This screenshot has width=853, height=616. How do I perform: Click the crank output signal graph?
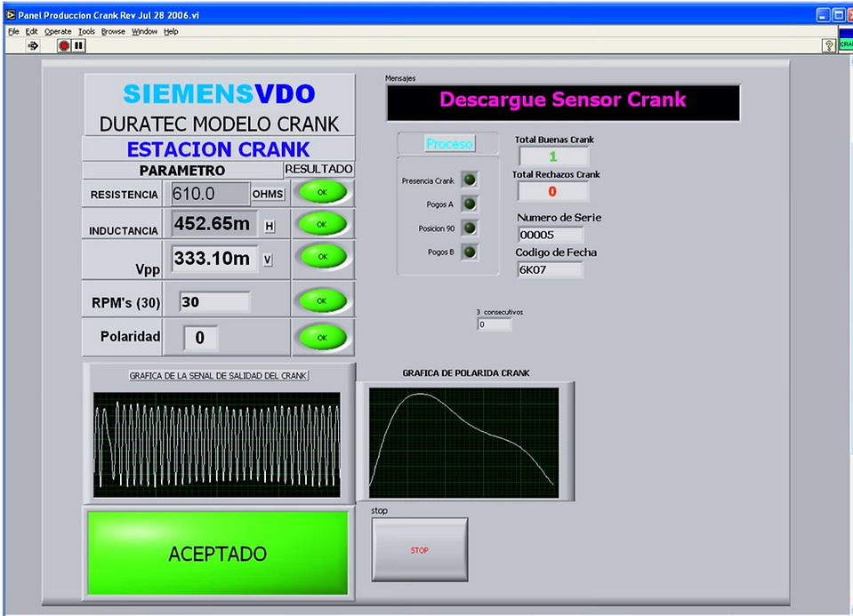[x=217, y=444]
